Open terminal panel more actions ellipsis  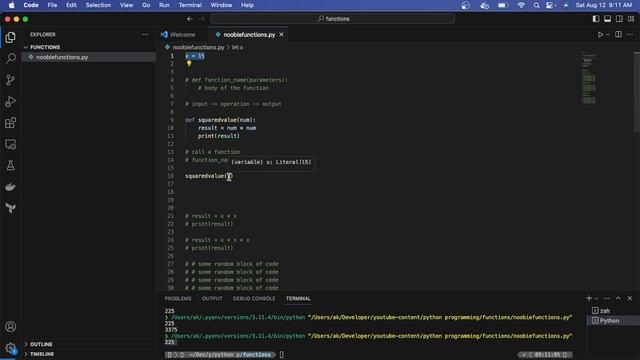[607, 298]
